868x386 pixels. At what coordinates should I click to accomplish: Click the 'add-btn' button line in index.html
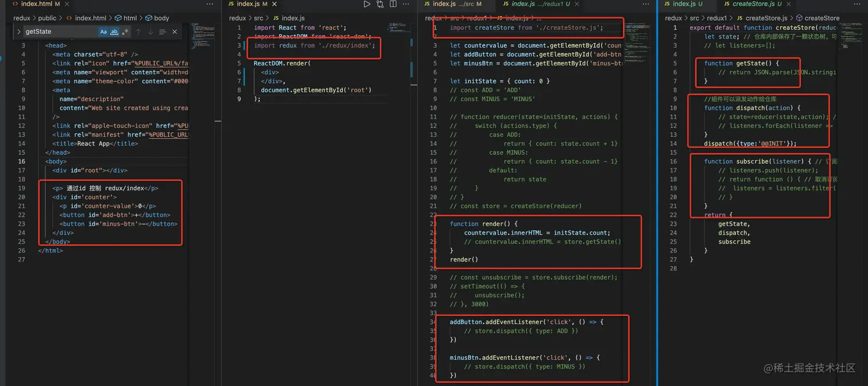pyautogui.click(x=115, y=215)
